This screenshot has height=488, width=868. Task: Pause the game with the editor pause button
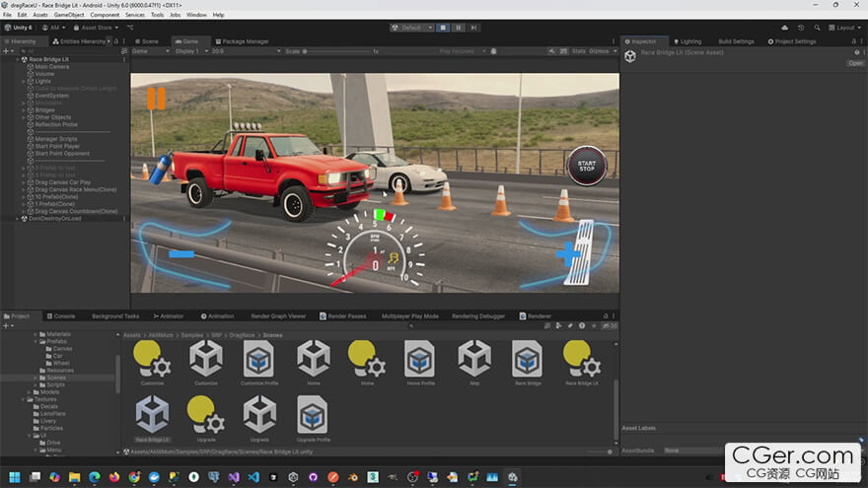coord(459,28)
